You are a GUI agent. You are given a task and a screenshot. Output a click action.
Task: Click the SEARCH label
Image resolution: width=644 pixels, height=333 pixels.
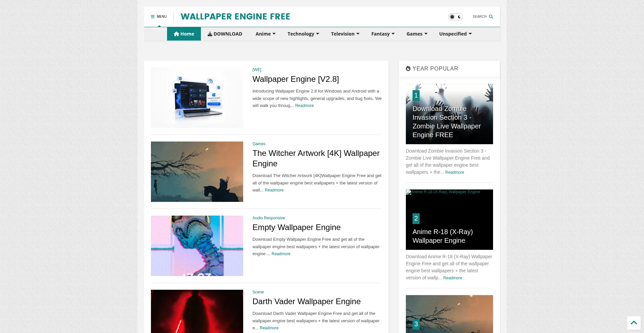479,16
